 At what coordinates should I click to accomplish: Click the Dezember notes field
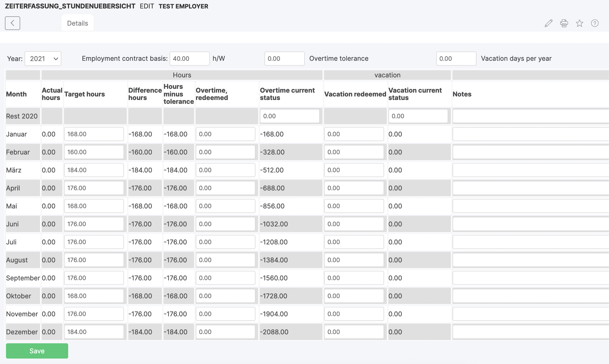click(530, 332)
